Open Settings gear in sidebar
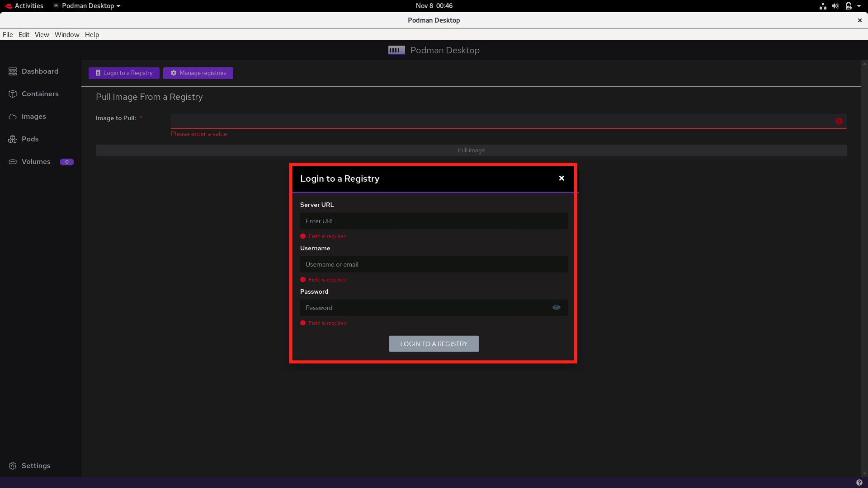Image resolution: width=868 pixels, height=488 pixels. [x=13, y=466]
